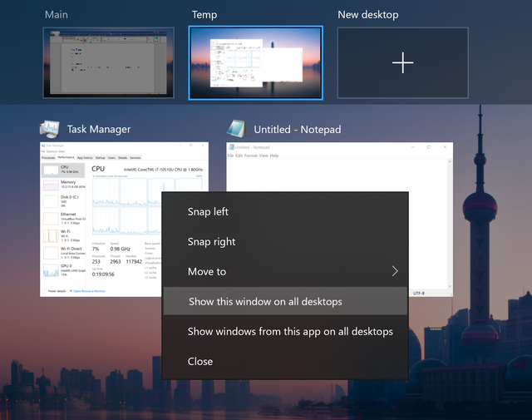Image resolution: width=532 pixels, height=420 pixels.
Task: Select Show windows from this app on all desktops
Action: coord(285,331)
